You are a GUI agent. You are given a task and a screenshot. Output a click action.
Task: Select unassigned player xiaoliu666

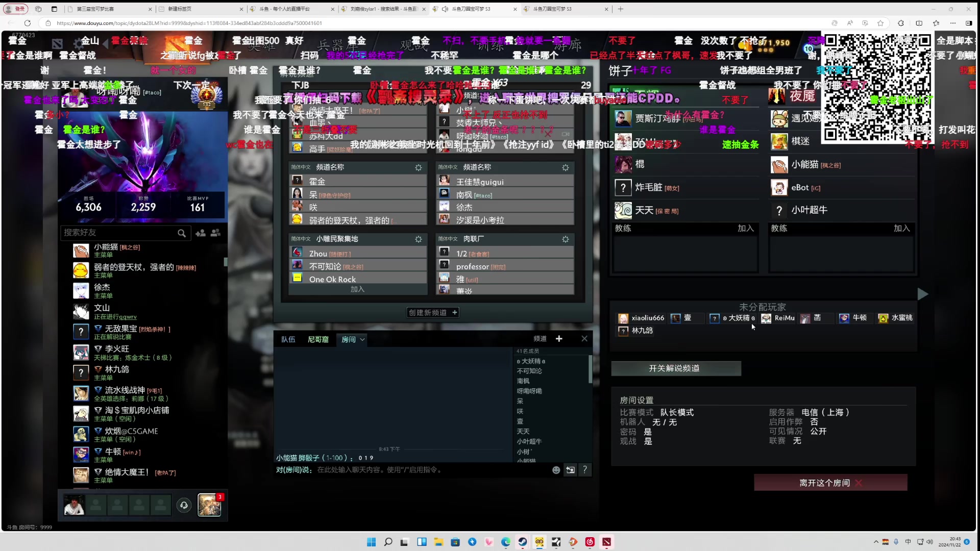click(641, 318)
